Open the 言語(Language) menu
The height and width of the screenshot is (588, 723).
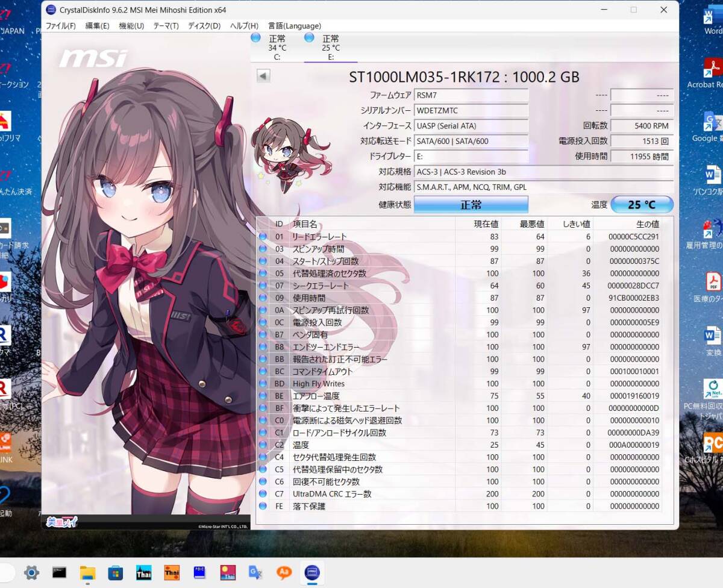294,26
